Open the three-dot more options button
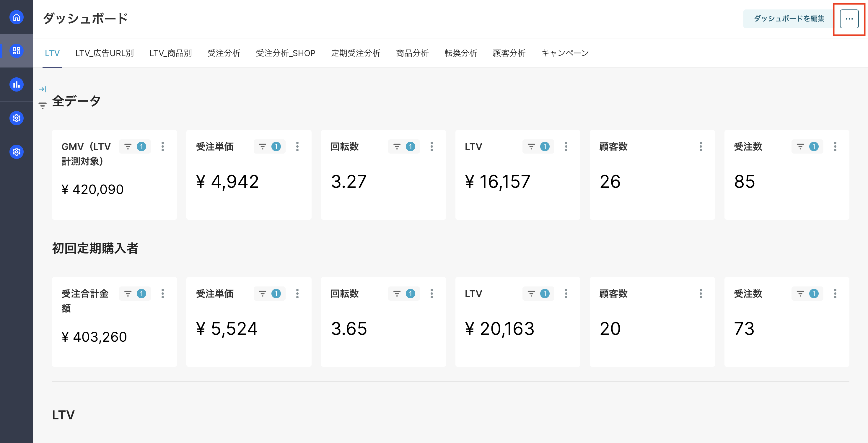The image size is (868, 443). 849,19
